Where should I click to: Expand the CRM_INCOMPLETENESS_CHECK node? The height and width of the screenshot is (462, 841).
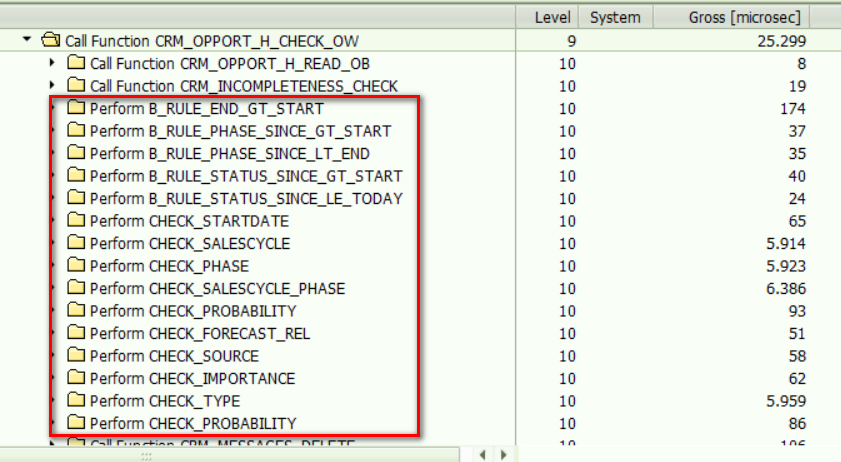click(x=52, y=85)
